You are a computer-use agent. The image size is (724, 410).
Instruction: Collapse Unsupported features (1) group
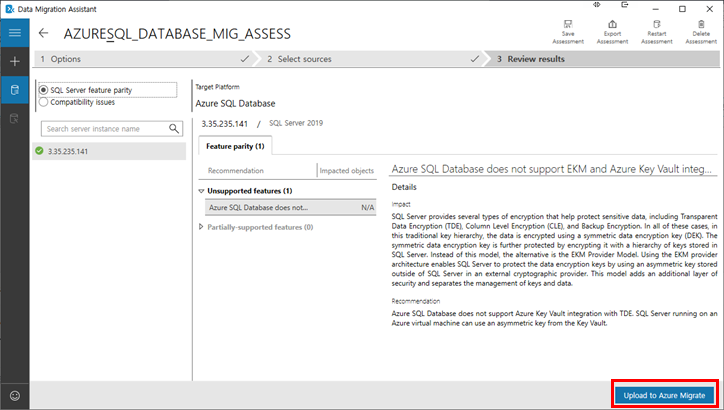click(201, 191)
